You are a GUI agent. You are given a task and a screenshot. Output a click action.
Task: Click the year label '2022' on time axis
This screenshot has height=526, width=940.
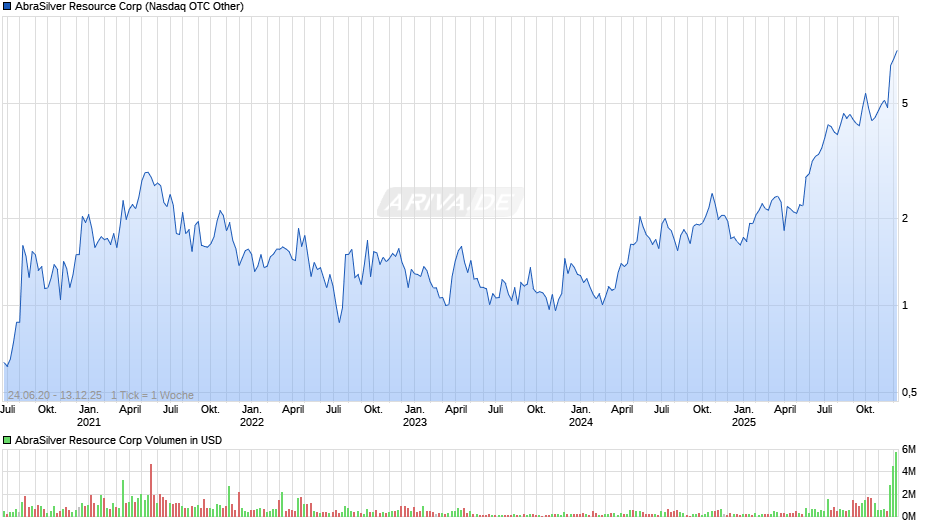click(x=252, y=422)
